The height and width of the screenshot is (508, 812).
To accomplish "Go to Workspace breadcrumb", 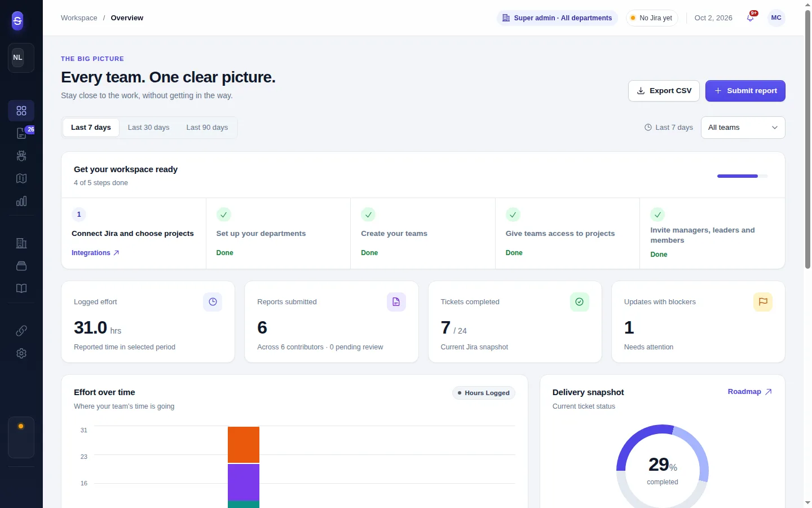I will click(79, 18).
